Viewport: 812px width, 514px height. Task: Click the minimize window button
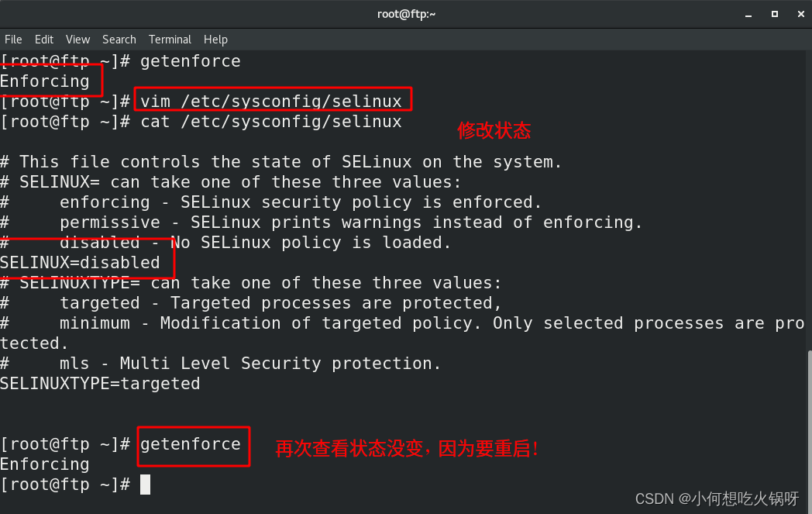coord(747,14)
